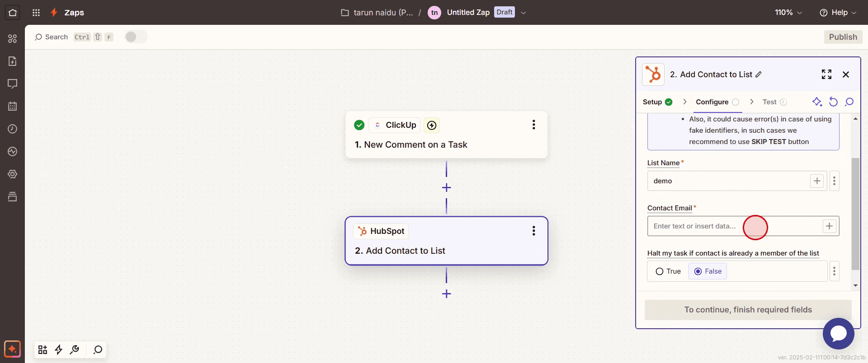Expand the Untitled Zap title dropdown
This screenshot has height=363, width=868.
[524, 13]
